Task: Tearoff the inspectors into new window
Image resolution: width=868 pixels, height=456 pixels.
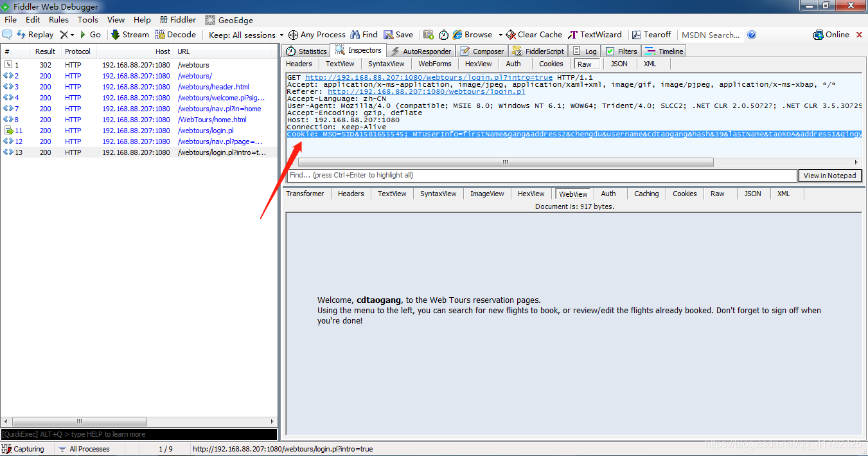Action: [651, 35]
